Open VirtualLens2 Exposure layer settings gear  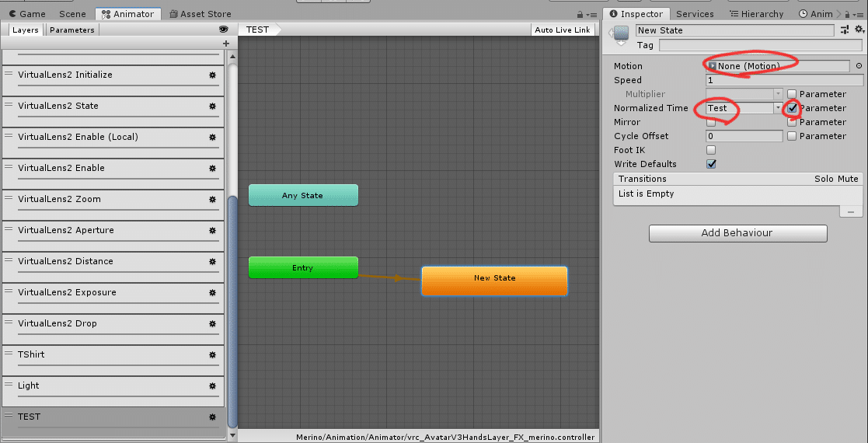[x=212, y=292]
